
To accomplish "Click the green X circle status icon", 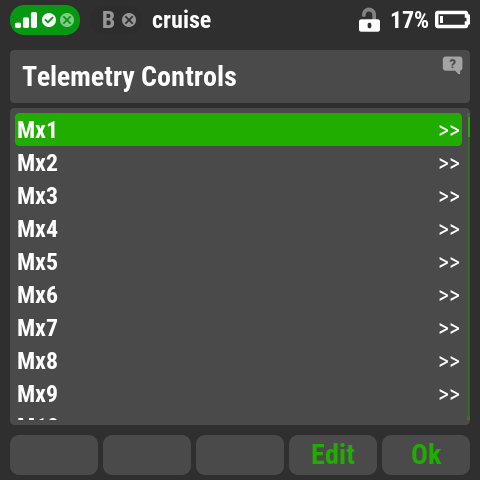I will [67, 20].
